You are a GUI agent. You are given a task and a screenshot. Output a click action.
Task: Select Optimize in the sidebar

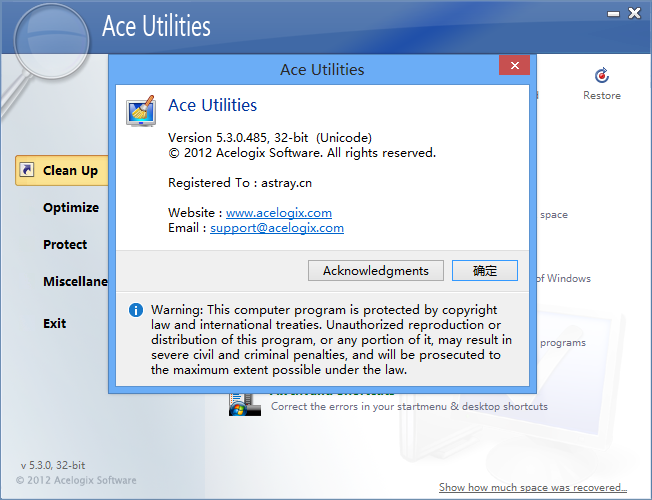pos(71,208)
